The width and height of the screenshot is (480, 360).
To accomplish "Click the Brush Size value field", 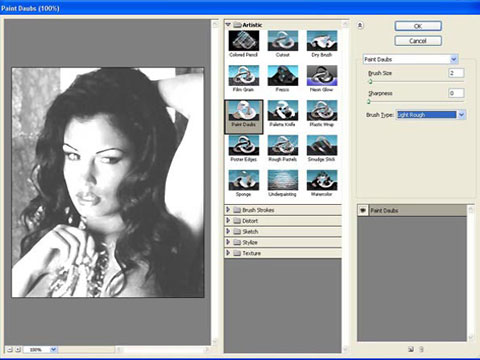I will (x=456, y=73).
